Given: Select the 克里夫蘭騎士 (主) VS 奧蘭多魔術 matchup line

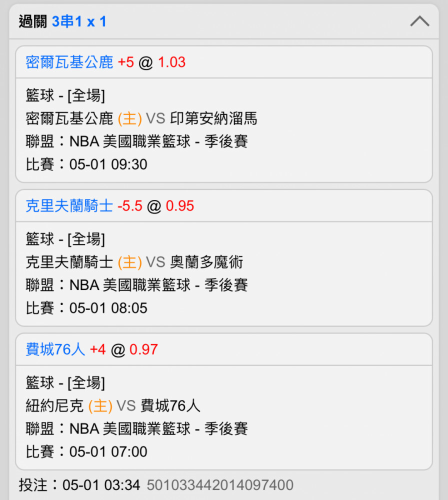Looking at the screenshot, I should (x=134, y=262).
